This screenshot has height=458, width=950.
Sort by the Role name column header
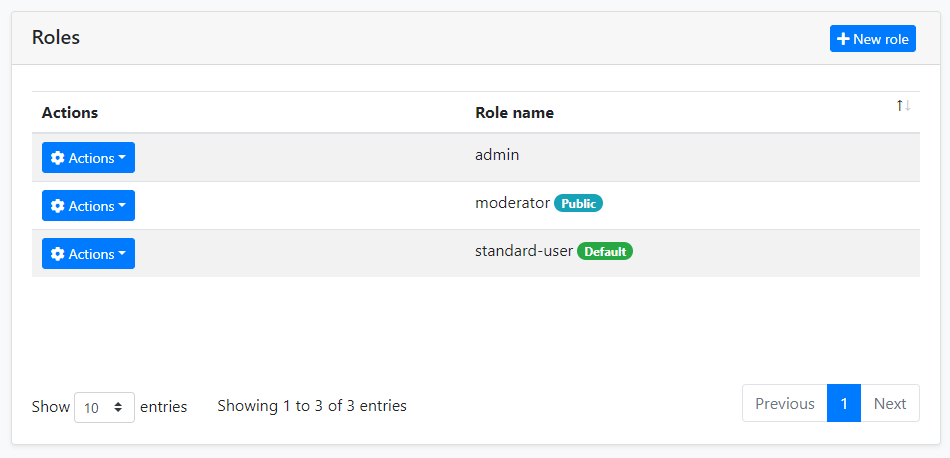[514, 113]
